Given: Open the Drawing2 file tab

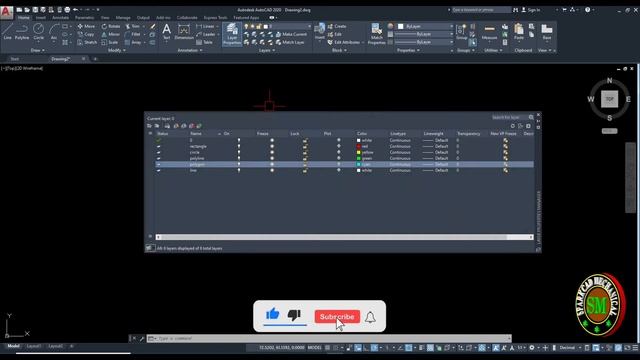Looking at the screenshot, I should [x=61, y=59].
